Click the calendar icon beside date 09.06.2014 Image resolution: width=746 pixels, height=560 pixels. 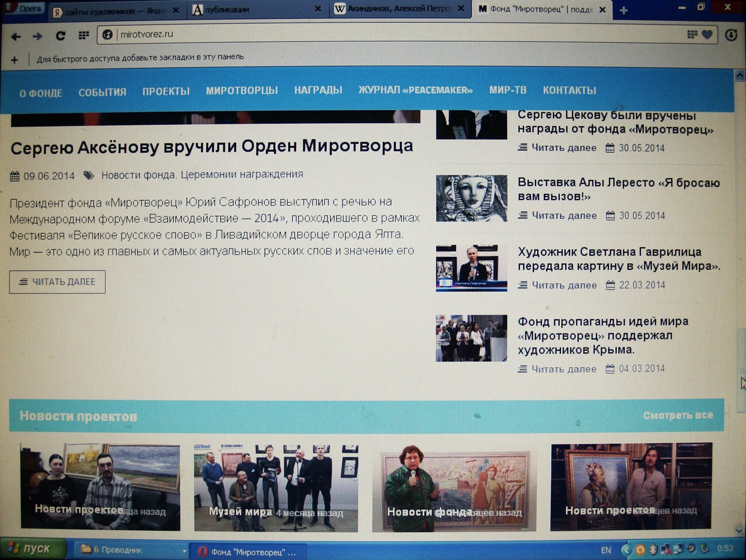coord(15,176)
